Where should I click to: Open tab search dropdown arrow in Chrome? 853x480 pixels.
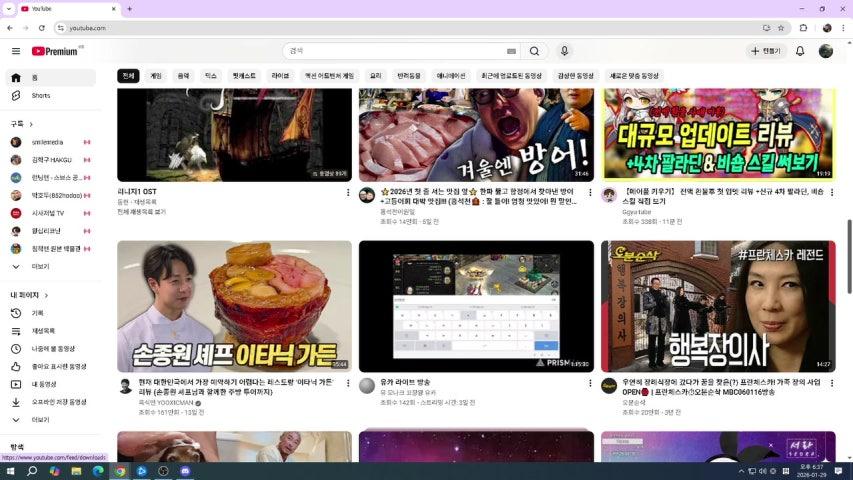9,9
